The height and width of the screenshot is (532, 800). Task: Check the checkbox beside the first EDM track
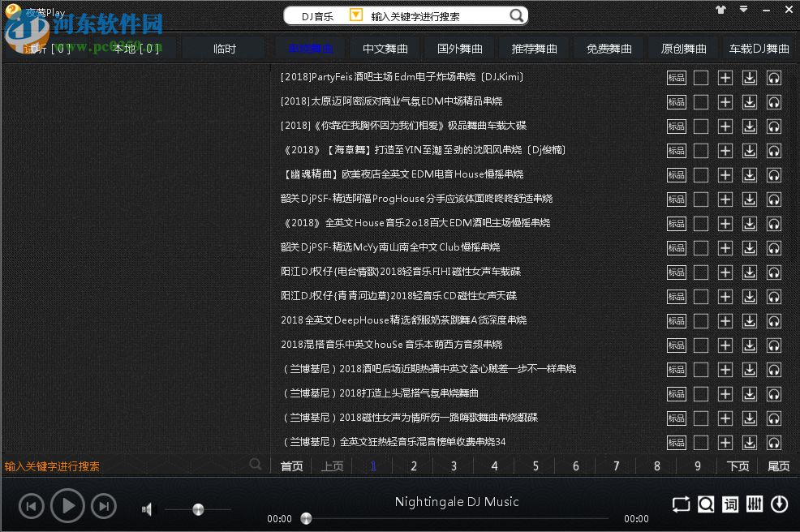[x=700, y=77]
